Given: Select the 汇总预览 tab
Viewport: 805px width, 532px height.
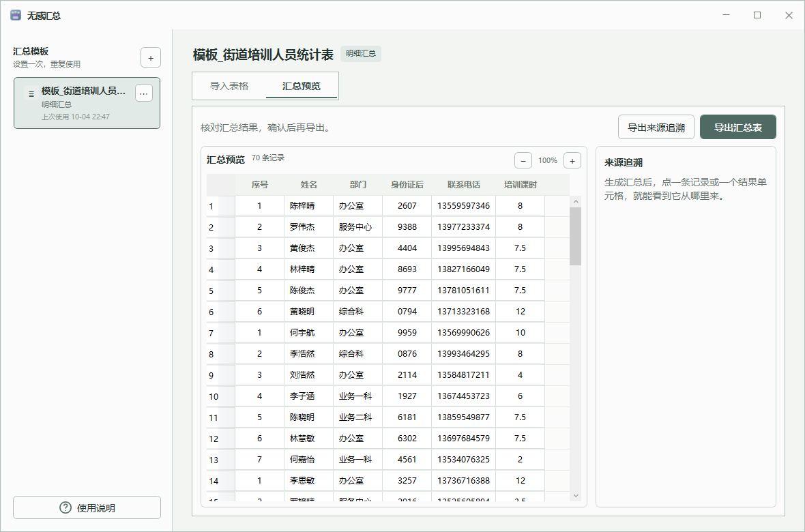Looking at the screenshot, I should pyautogui.click(x=302, y=86).
